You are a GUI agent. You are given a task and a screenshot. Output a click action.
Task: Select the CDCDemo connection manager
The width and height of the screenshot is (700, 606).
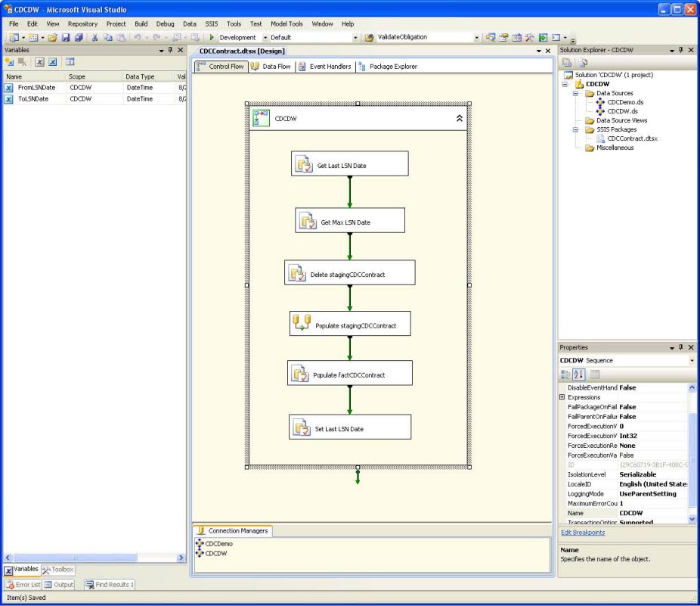218,543
